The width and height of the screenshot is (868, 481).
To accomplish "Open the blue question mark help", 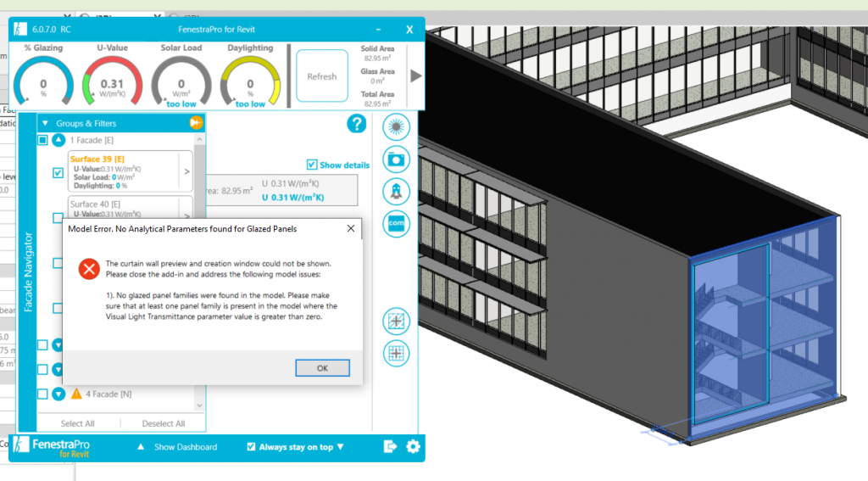I will click(x=357, y=124).
